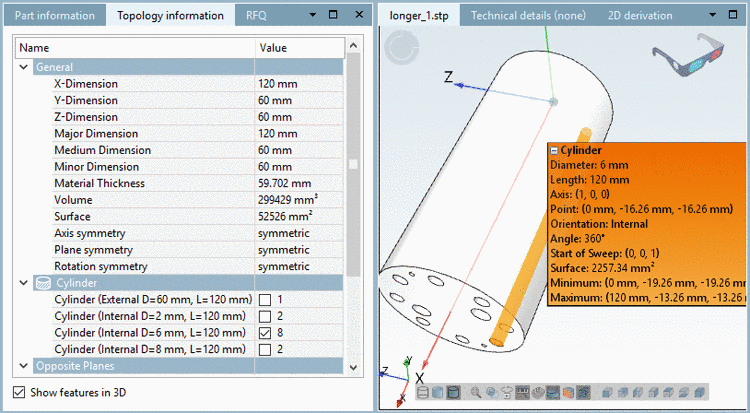Open the left panel tab list dropdown arrow

click(313, 16)
